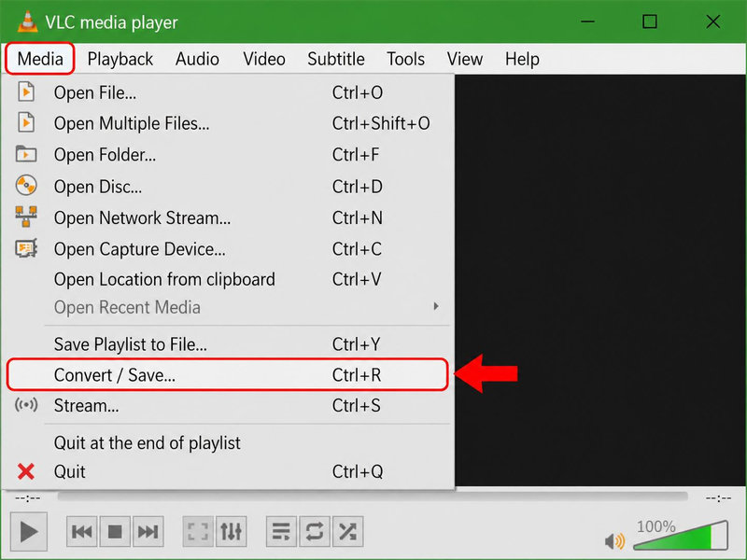
Task: Select Quit from Media menu
Action: [x=228, y=471]
